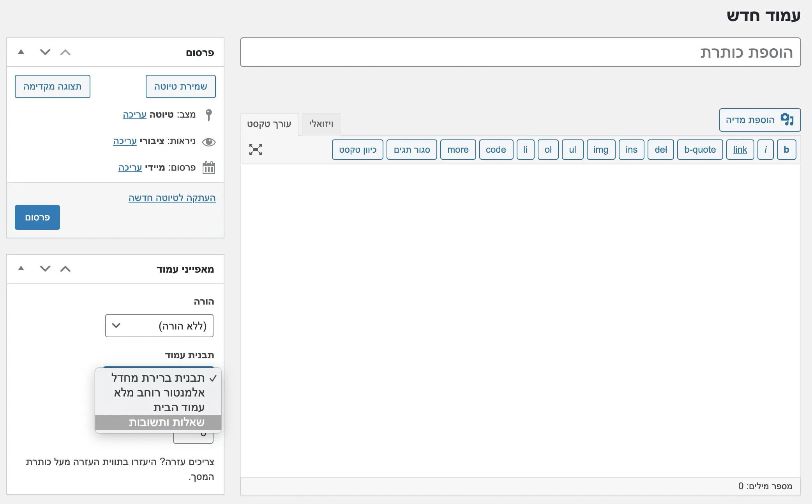812x504 pixels.
Task: Insert unordered list with the ul button
Action: pyautogui.click(x=572, y=150)
